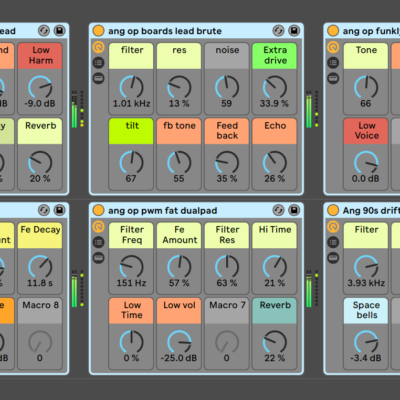Click Filter knob in Ang 90s drift rack

point(366,267)
